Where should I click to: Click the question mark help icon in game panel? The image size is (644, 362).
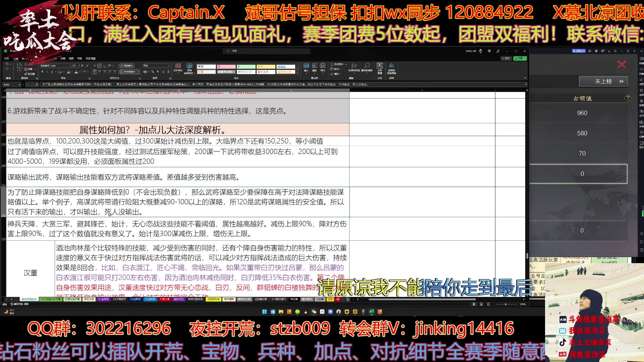coord(628,98)
